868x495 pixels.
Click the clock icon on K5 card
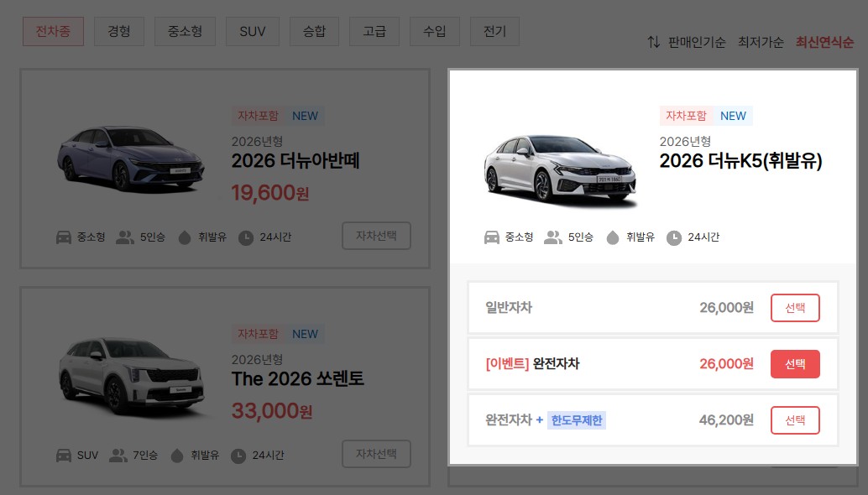(674, 237)
